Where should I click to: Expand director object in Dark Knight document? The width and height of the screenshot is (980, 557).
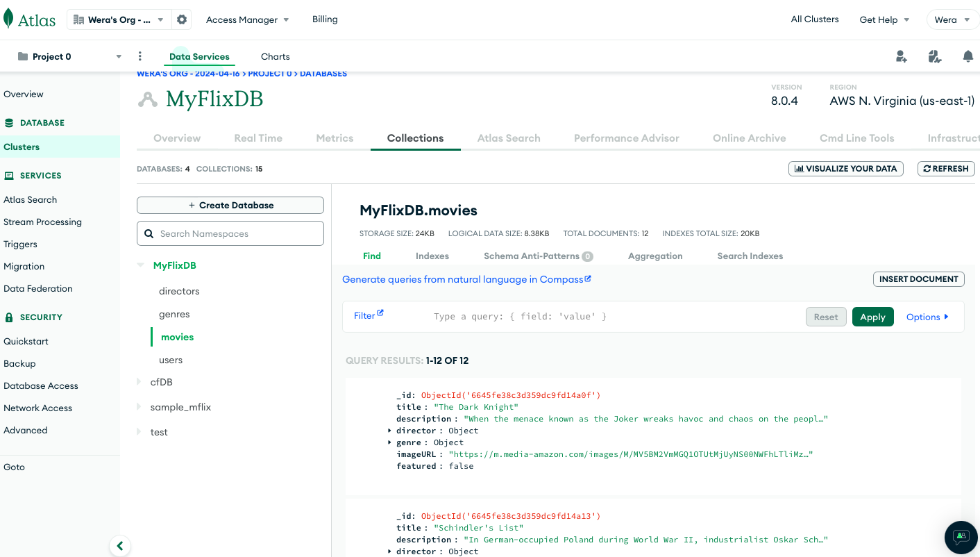pyautogui.click(x=389, y=431)
